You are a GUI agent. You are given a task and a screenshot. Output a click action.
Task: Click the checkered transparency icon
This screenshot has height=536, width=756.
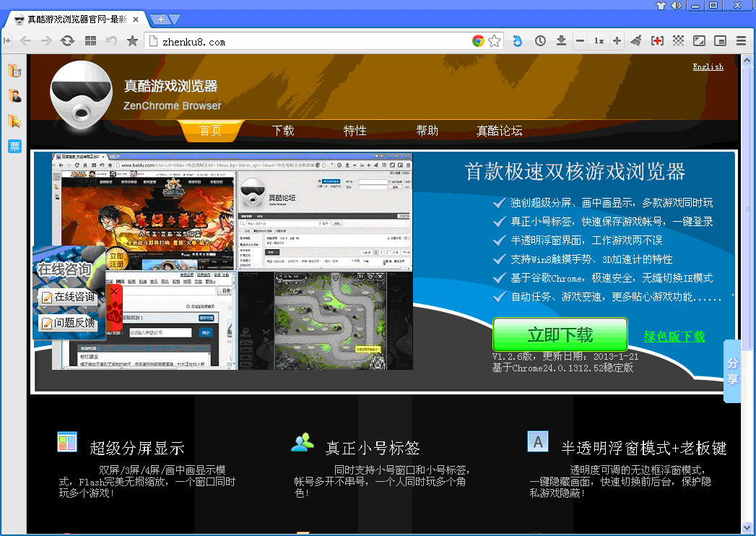[x=678, y=41]
